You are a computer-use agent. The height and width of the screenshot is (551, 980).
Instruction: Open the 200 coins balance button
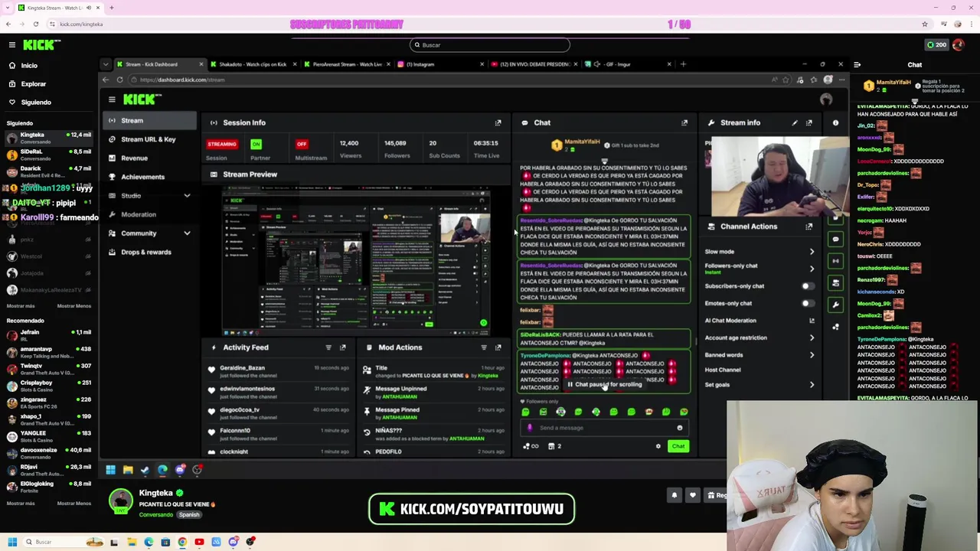[x=937, y=45]
